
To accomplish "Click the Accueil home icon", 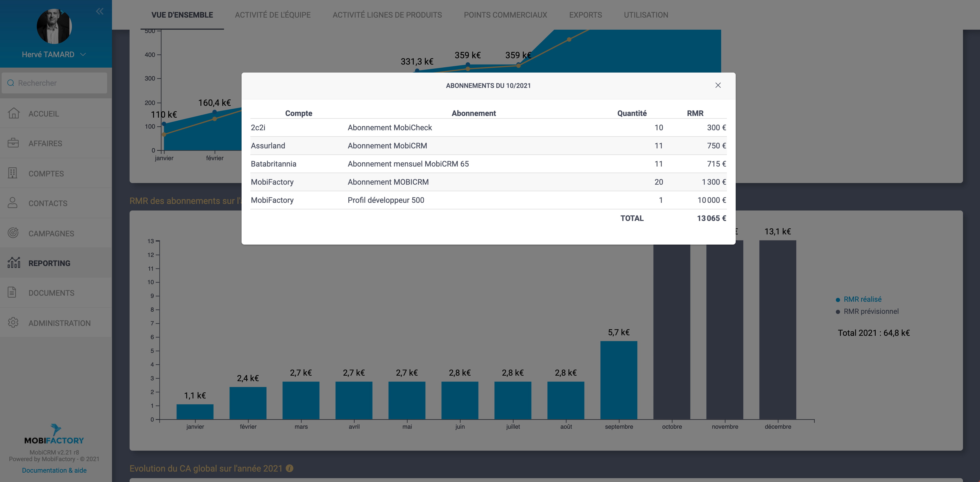I will [x=14, y=113].
